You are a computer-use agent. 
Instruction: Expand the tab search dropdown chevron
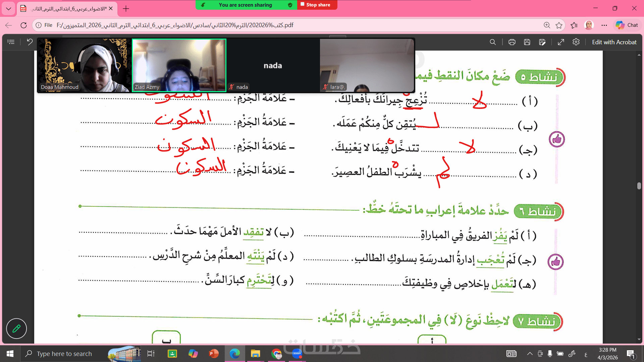tap(8, 9)
